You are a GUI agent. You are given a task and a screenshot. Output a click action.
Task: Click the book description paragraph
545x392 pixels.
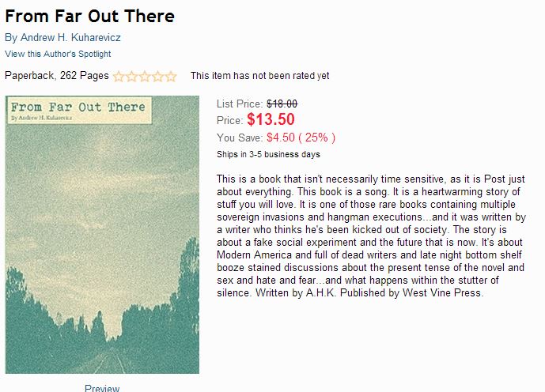click(x=370, y=236)
